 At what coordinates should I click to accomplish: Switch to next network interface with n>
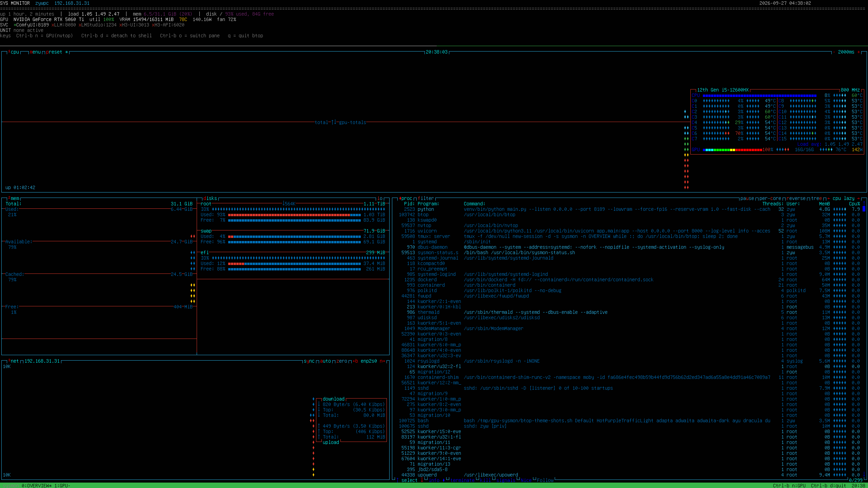(x=382, y=361)
